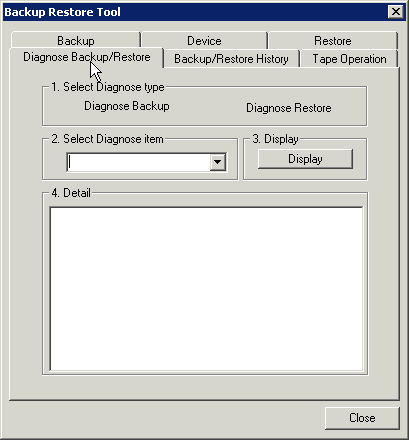Choose the Diagnose Restore option
Screen dimensions: 409x440
pos(289,108)
